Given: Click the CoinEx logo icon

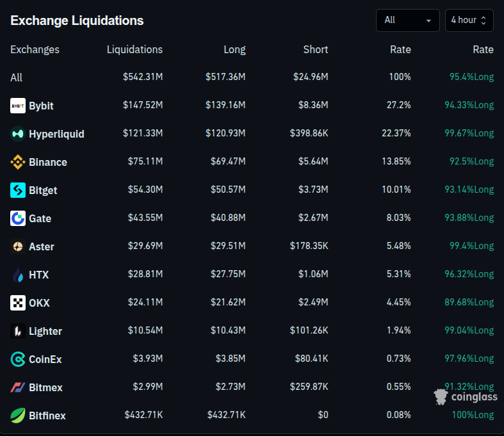Looking at the screenshot, I should (18, 359).
